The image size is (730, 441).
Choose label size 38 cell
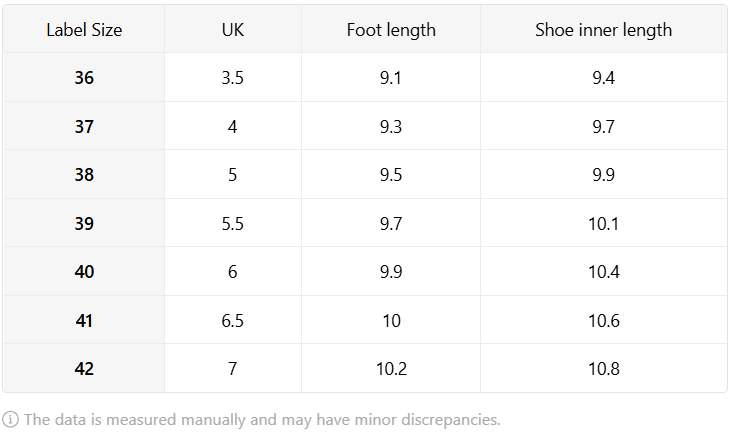click(84, 175)
